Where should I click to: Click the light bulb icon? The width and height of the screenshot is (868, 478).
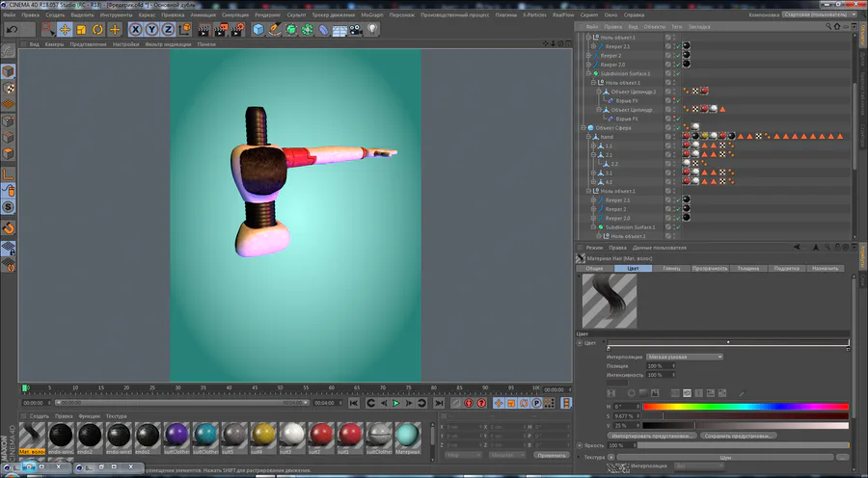click(373, 30)
